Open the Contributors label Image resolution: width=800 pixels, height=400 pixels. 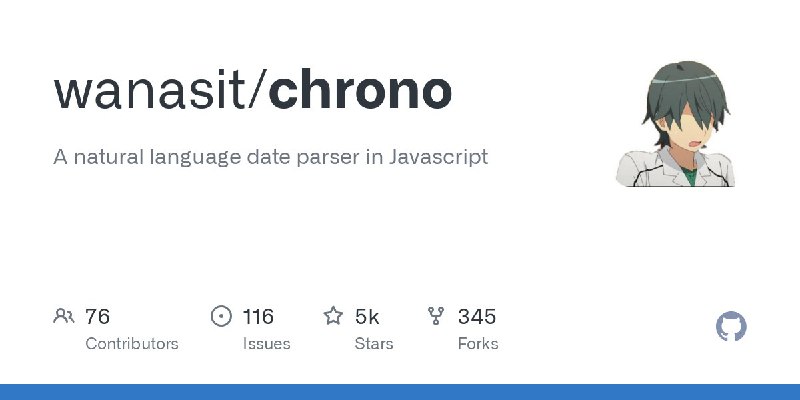132,344
